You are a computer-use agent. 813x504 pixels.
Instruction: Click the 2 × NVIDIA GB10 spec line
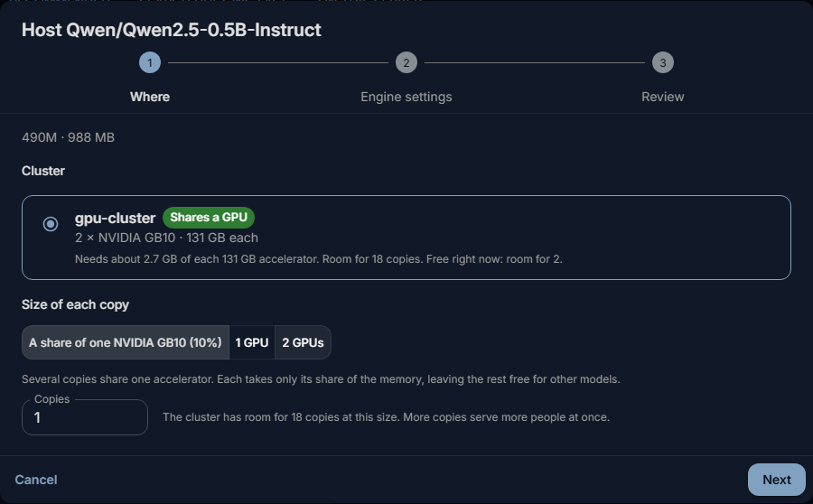pos(166,238)
